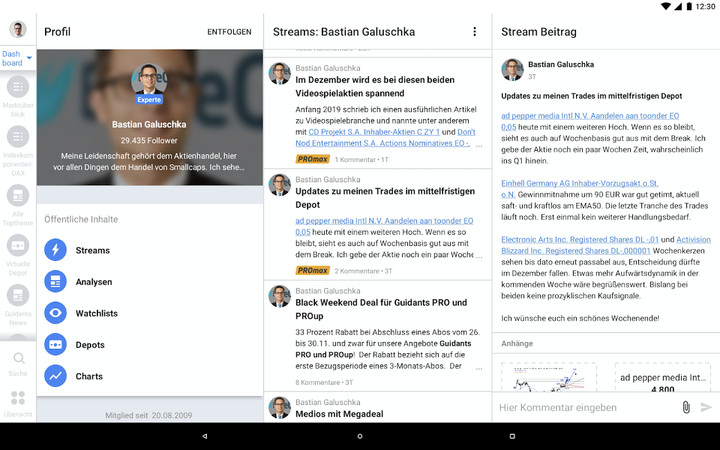Open the Streams three-dot overflow menu
Image resolution: width=720 pixels, height=450 pixels.
pos(474,31)
